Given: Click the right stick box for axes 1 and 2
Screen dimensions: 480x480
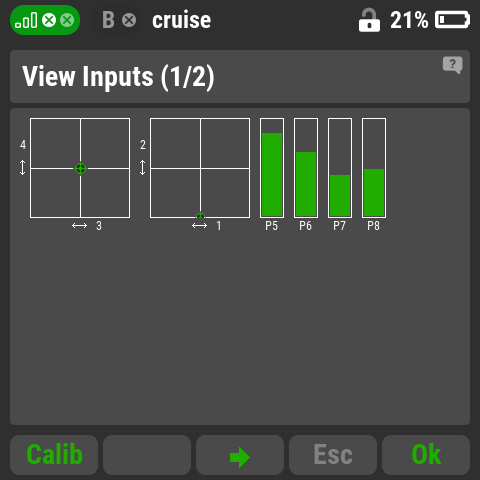Looking at the screenshot, I should (x=200, y=168).
